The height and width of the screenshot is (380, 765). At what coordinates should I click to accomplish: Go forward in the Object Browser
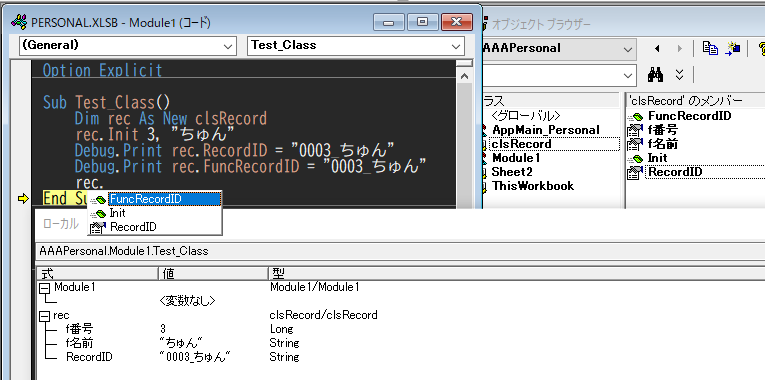679,48
